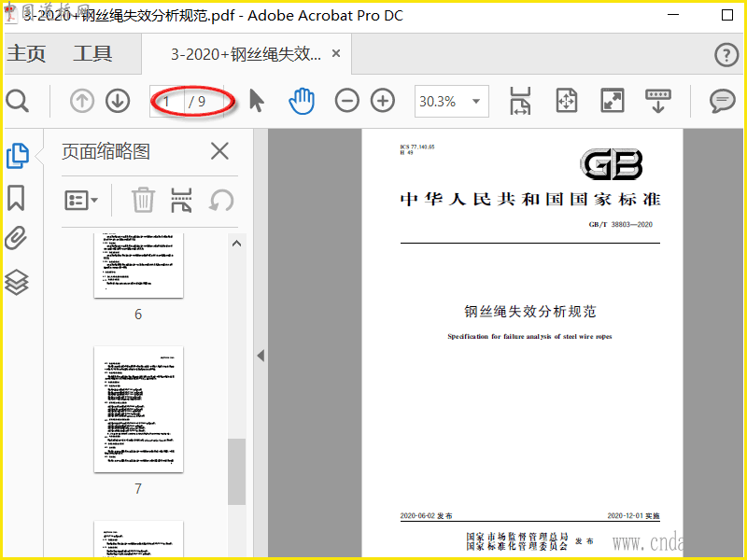Screen dimensions: 747x560
Task: Activate the arrow selection tool
Action: tap(256, 101)
